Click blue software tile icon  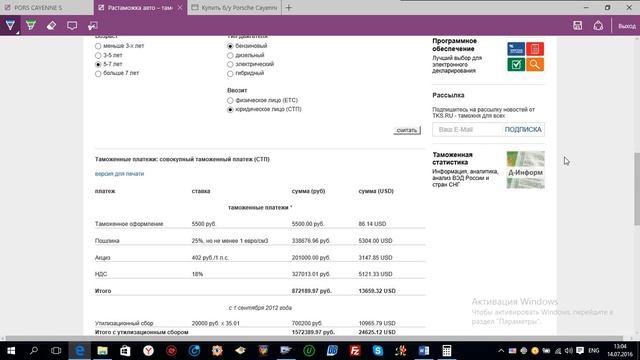516,49
